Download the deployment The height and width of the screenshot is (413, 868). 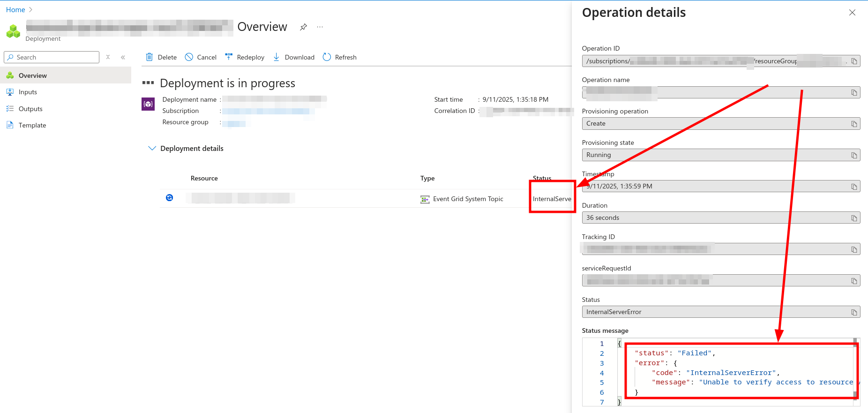click(294, 57)
